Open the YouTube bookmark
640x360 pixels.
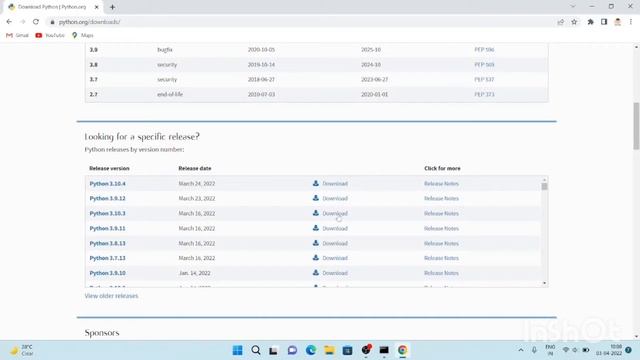pyautogui.click(x=50, y=36)
